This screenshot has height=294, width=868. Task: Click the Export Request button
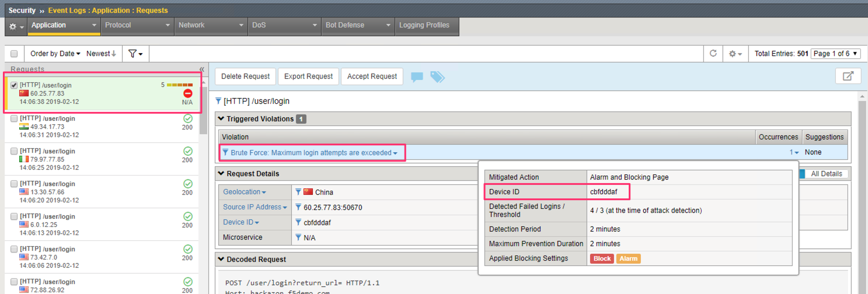coord(308,76)
